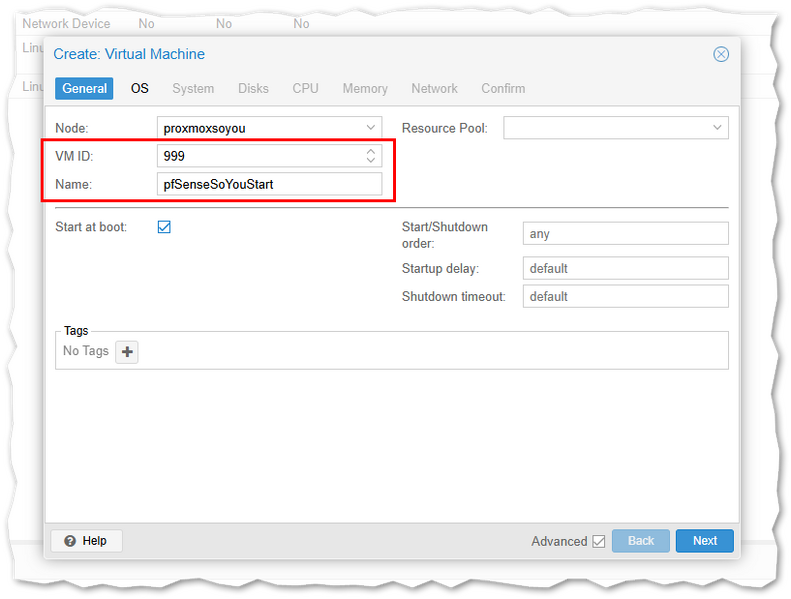Open the Resource Pool dropdown
The image size is (791, 599).
tap(717, 128)
